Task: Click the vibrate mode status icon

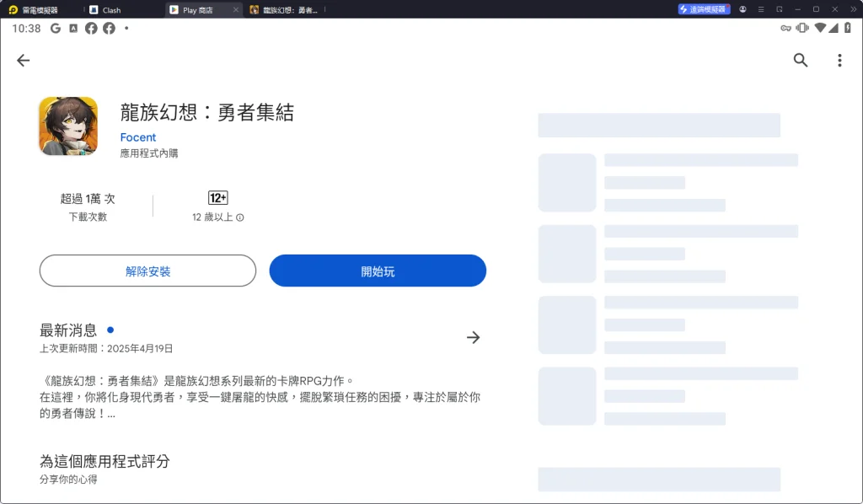Action: coord(802,28)
